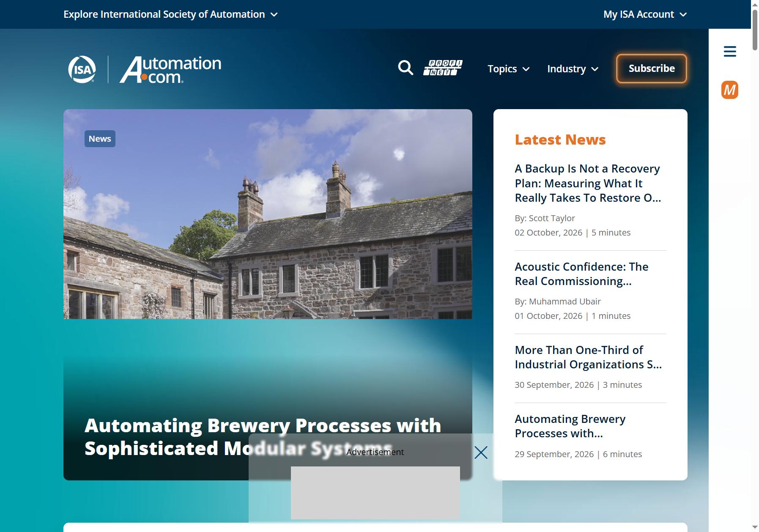Screen dimensions: 759x532
Task: Open the hamburger menu icon
Action: coord(730,52)
